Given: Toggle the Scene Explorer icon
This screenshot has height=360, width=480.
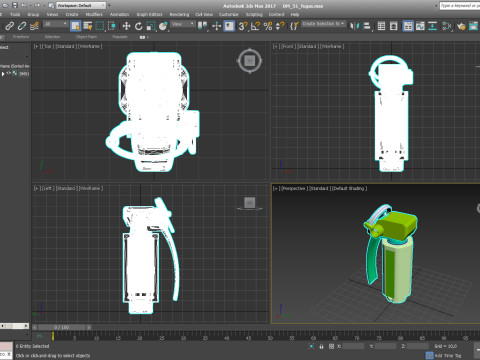Looking at the screenshot, I should (x=381, y=26).
